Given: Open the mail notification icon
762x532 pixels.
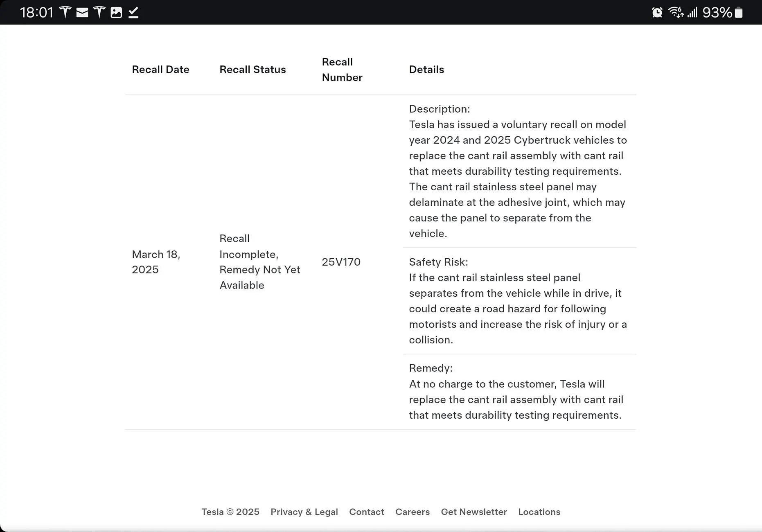Looking at the screenshot, I should coord(82,13).
